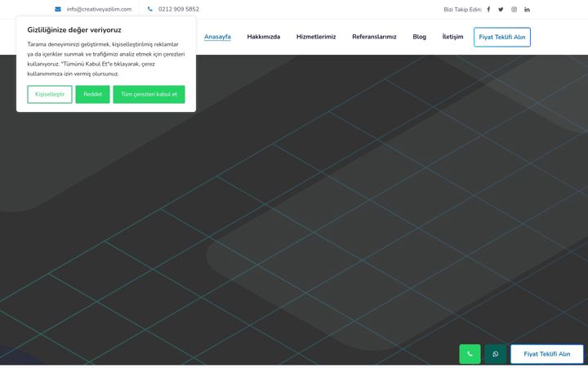Click the Gizliliğinize değer veriyoruz heading
Viewport: 588px width, 368px height.
[x=74, y=30]
